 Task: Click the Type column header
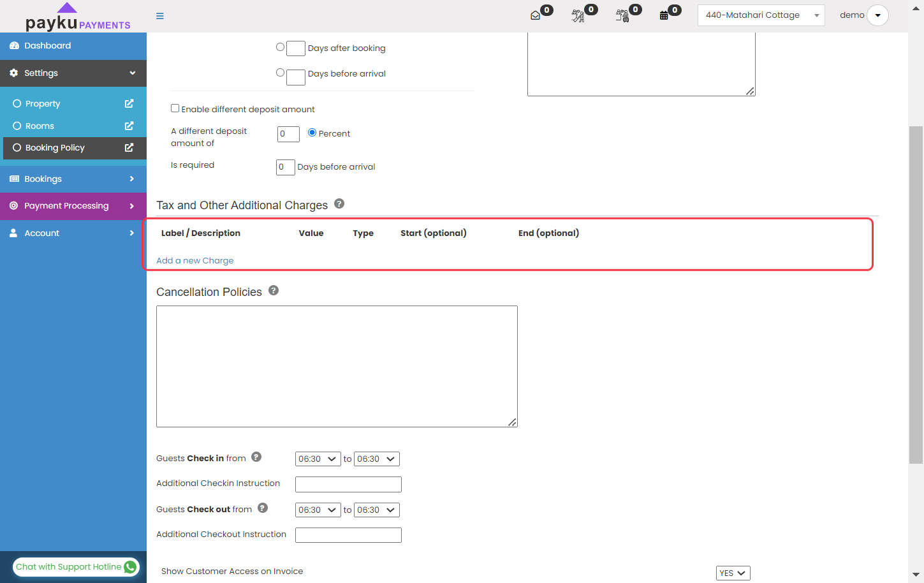tap(363, 233)
